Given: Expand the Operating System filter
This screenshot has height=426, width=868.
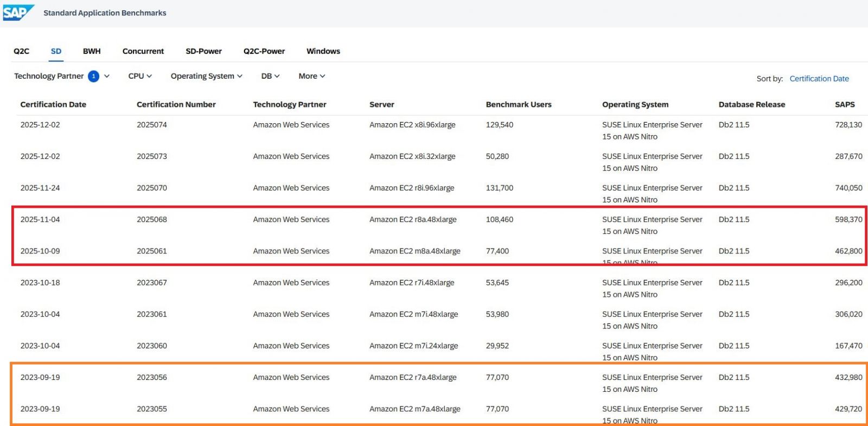Looking at the screenshot, I should tap(206, 77).
